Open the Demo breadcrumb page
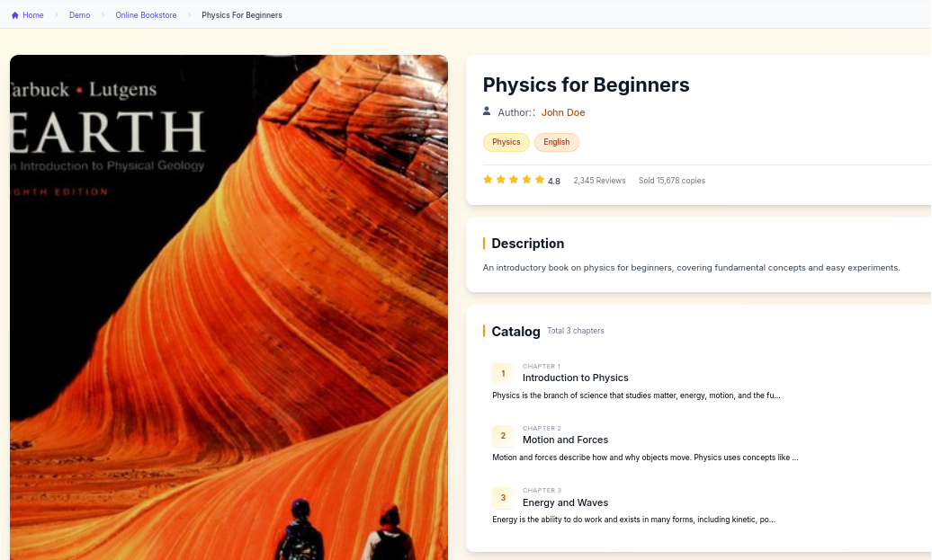The width and height of the screenshot is (932, 560). [79, 15]
